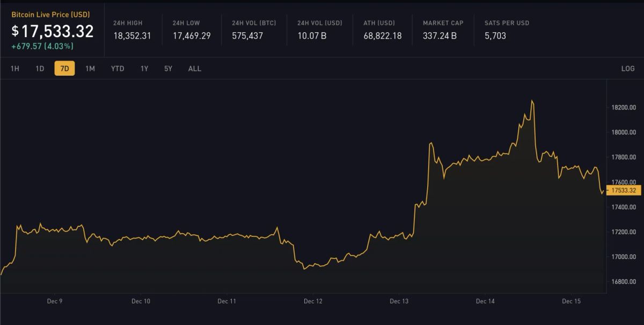Click the Bitcoin Live Price (USD) heading

[x=49, y=15]
